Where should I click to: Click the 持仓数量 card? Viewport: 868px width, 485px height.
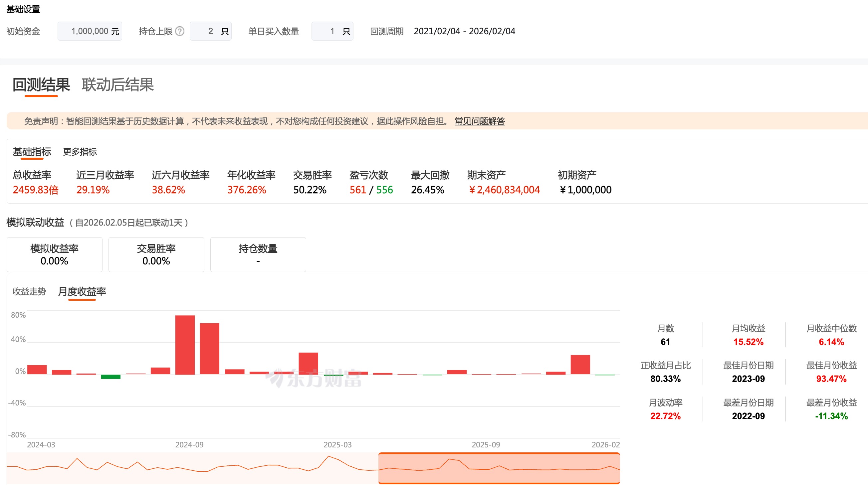click(258, 254)
